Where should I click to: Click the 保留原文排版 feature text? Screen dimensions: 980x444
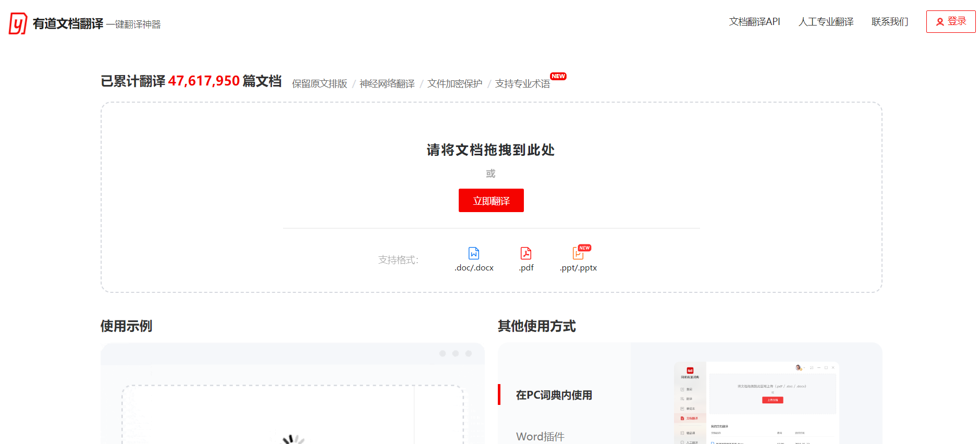pos(320,84)
